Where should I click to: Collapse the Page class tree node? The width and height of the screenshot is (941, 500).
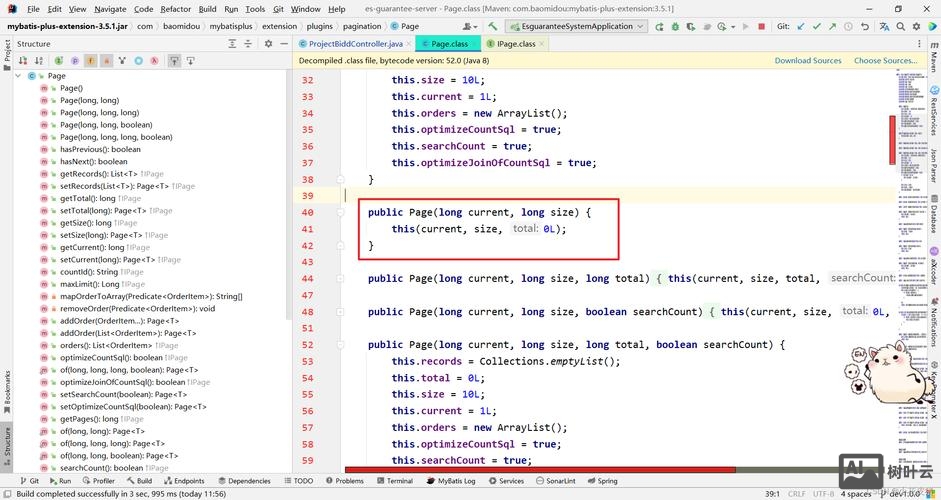pos(19,76)
